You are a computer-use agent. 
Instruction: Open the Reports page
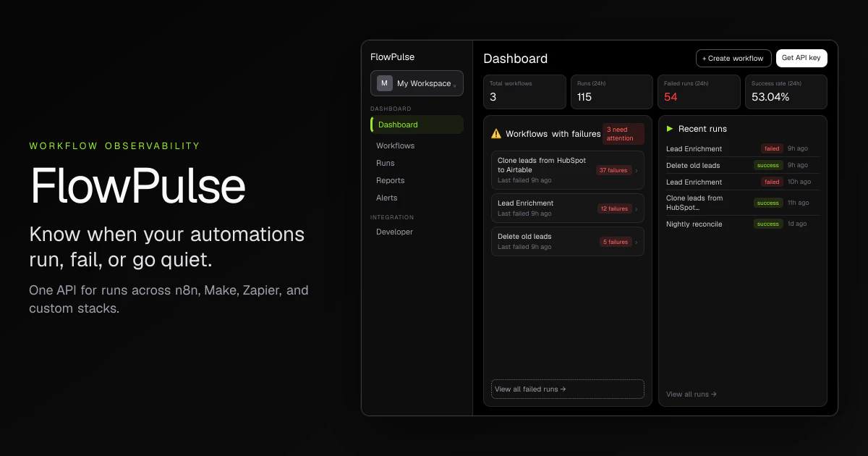pyautogui.click(x=390, y=180)
